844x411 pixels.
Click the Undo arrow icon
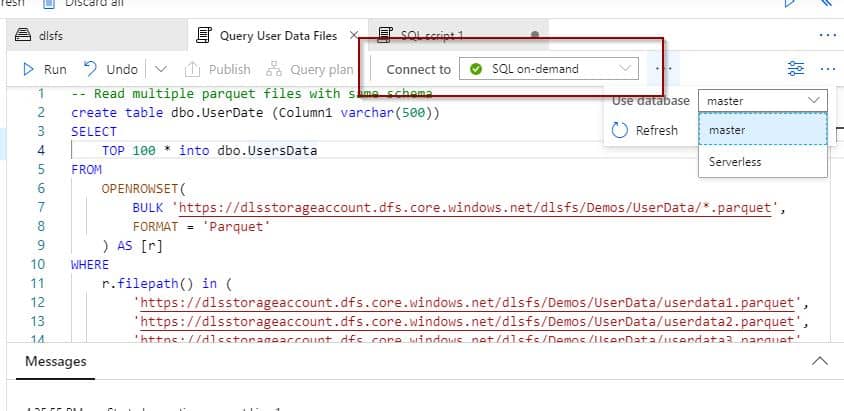pos(90,68)
